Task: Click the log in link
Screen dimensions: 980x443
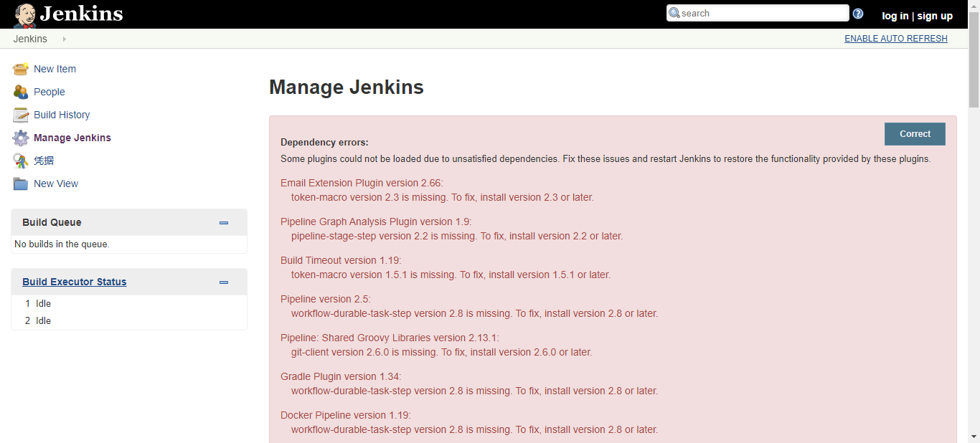Action: pos(895,16)
